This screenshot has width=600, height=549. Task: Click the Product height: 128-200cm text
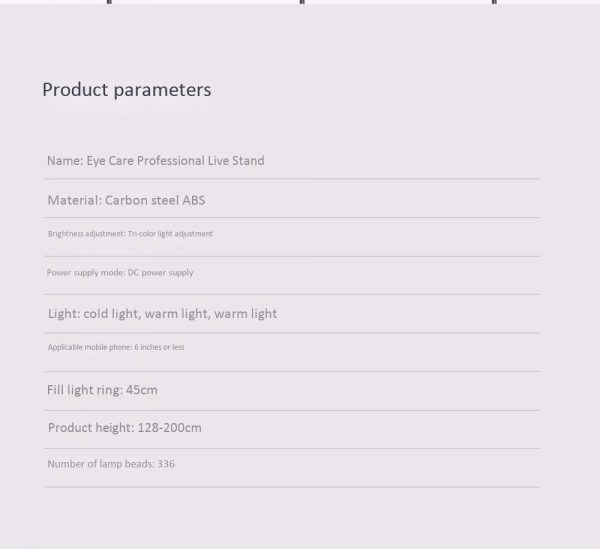[125, 428]
